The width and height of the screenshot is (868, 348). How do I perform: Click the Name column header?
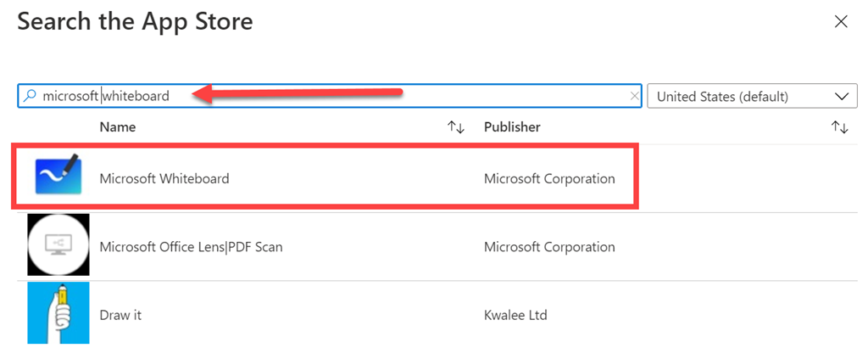click(x=118, y=127)
